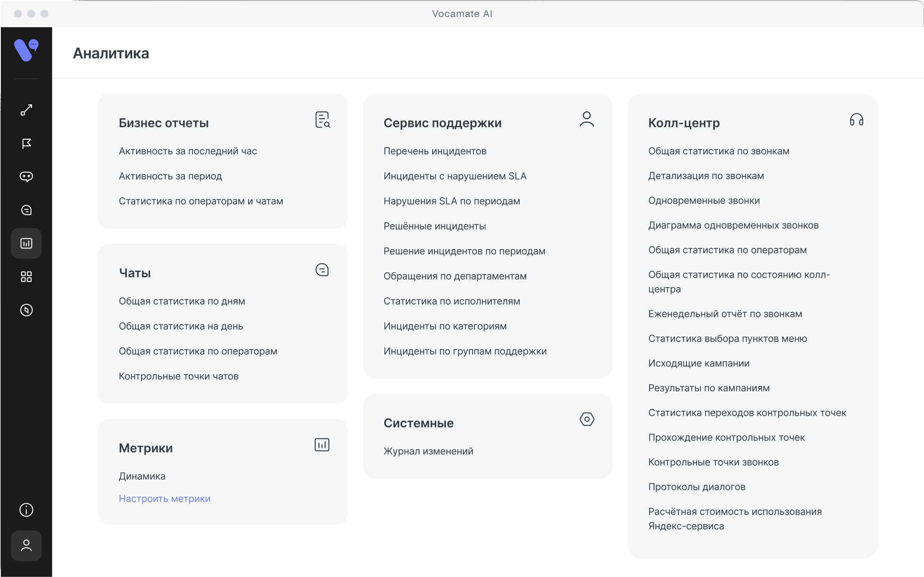This screenshot has height=577, width=924.
Task: Click the headphones icon on the Колл-центр card
Action: point(856,120)
